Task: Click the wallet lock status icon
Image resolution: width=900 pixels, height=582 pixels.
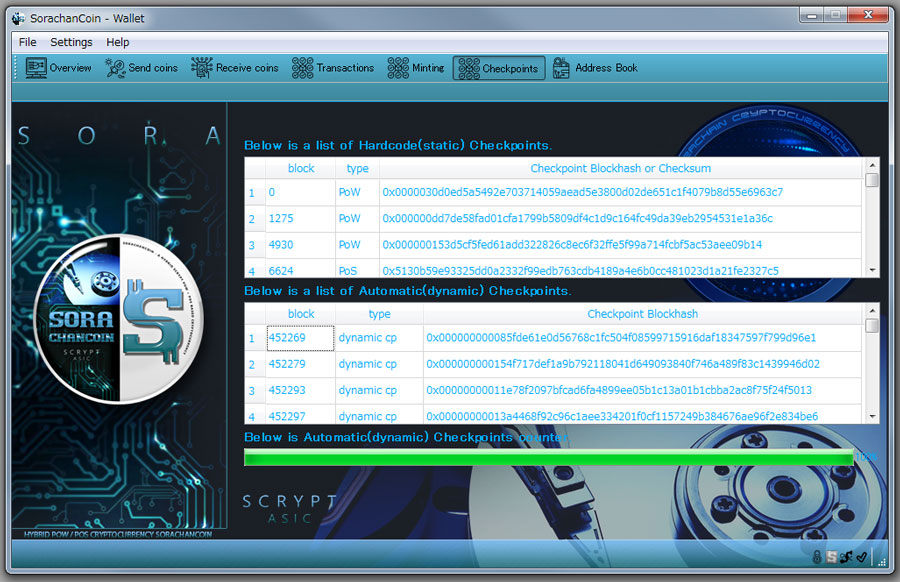Action: [817, 557]
